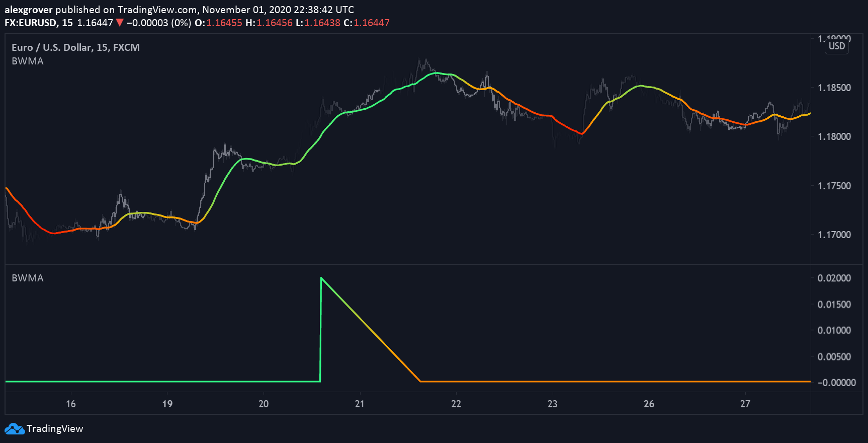Click the USD currency label button

pos(837,46)
